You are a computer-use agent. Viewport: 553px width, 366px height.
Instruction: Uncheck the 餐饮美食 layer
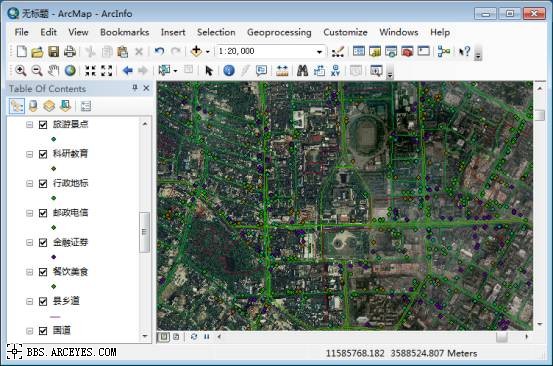point(43,272)
